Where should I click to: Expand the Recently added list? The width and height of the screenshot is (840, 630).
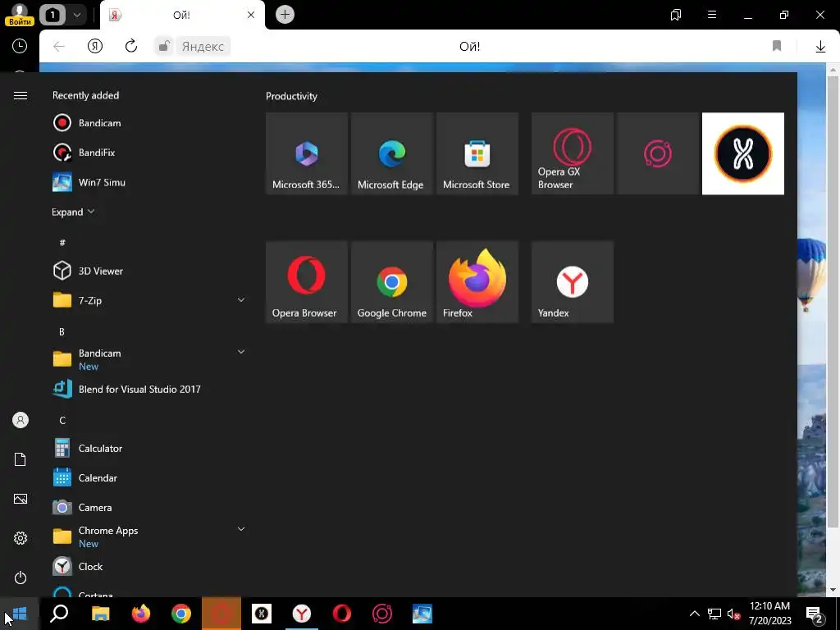(x=73, y=212)
